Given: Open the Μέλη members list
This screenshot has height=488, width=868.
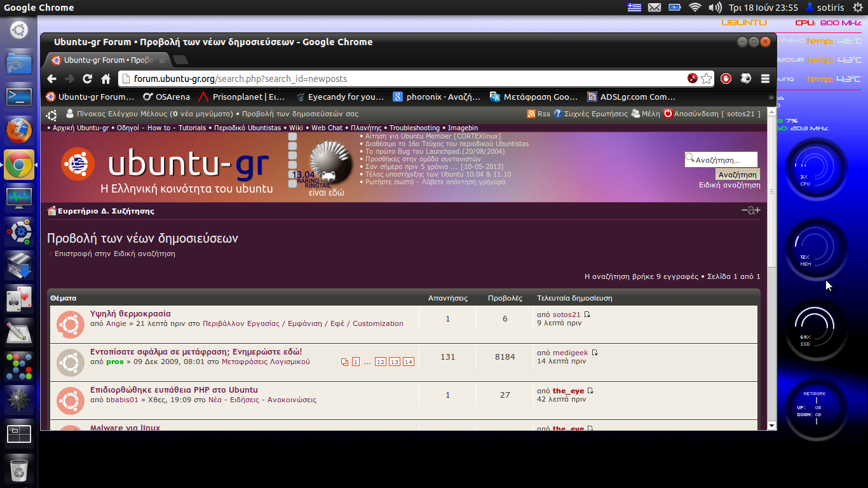Looking at the screenshot, I should click(x=646, y=114).
